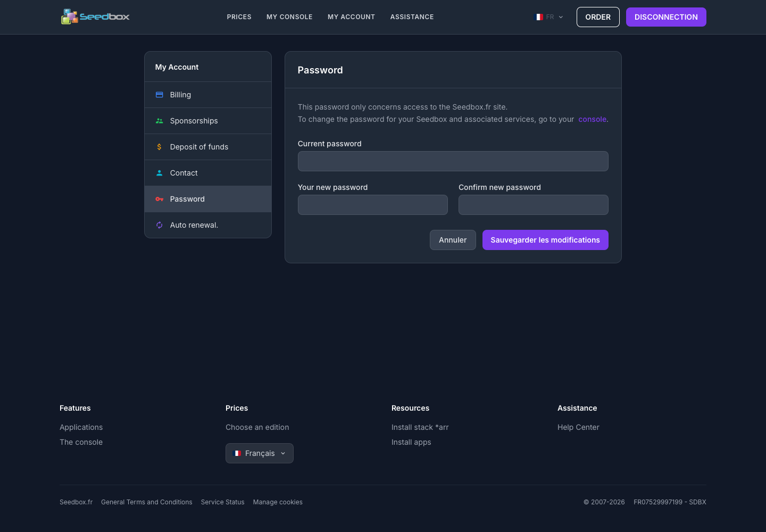Open General Terms and Conditions link

coord(147,502)
